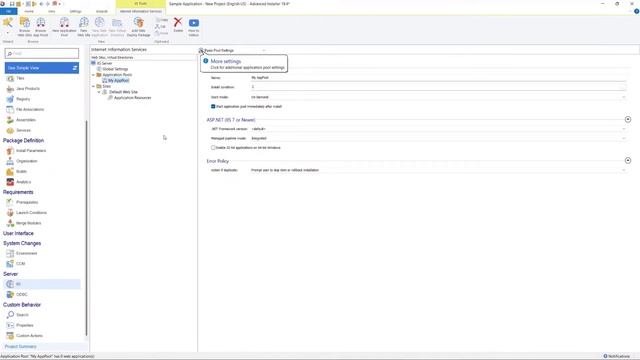The image size is (640, 360).
Task: Select the Internet Information Services ribbon tab
Action: pos(141,11)
